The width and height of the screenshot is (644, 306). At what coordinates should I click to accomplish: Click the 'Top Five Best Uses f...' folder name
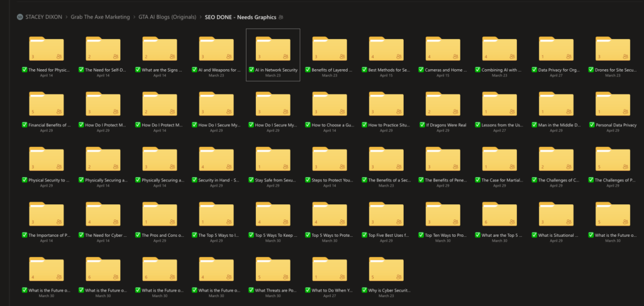(389, 236)
